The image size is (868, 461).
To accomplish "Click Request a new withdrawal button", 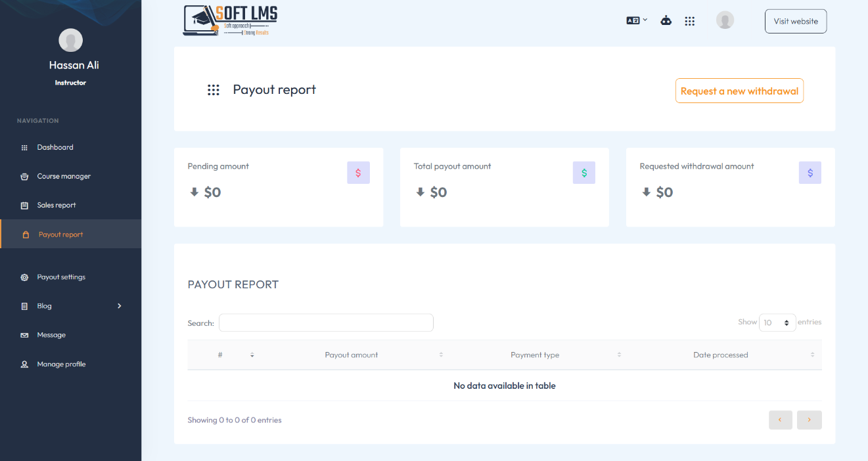I will tap(739, 91).
